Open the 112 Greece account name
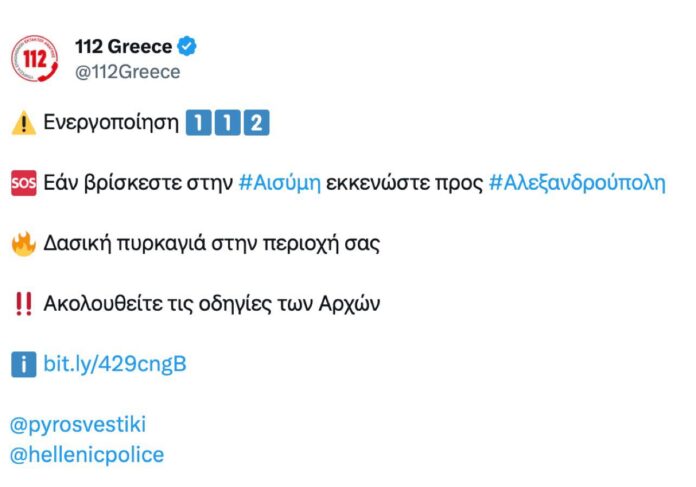The width and height of the screenshot is (696, 487). tap(123, 46)
